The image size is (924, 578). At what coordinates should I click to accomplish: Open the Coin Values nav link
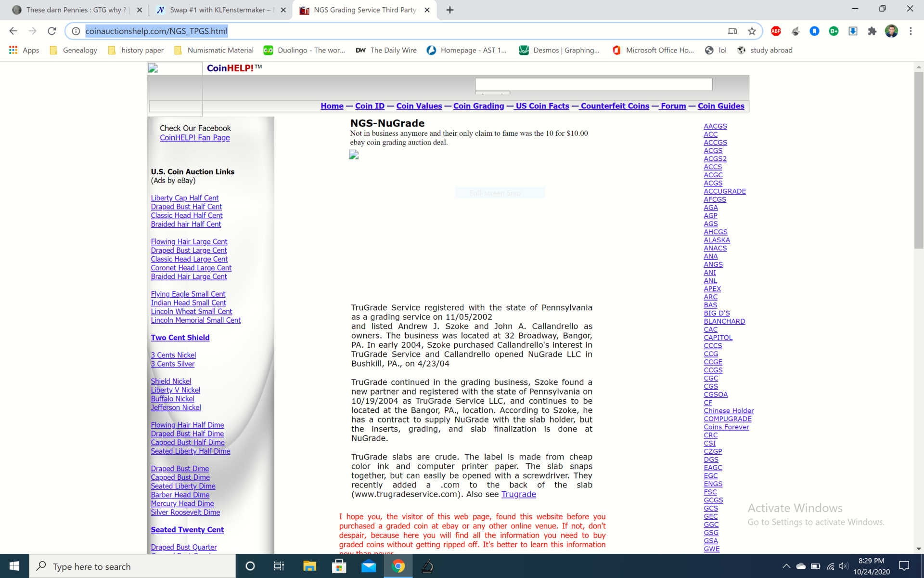[419, 106]
